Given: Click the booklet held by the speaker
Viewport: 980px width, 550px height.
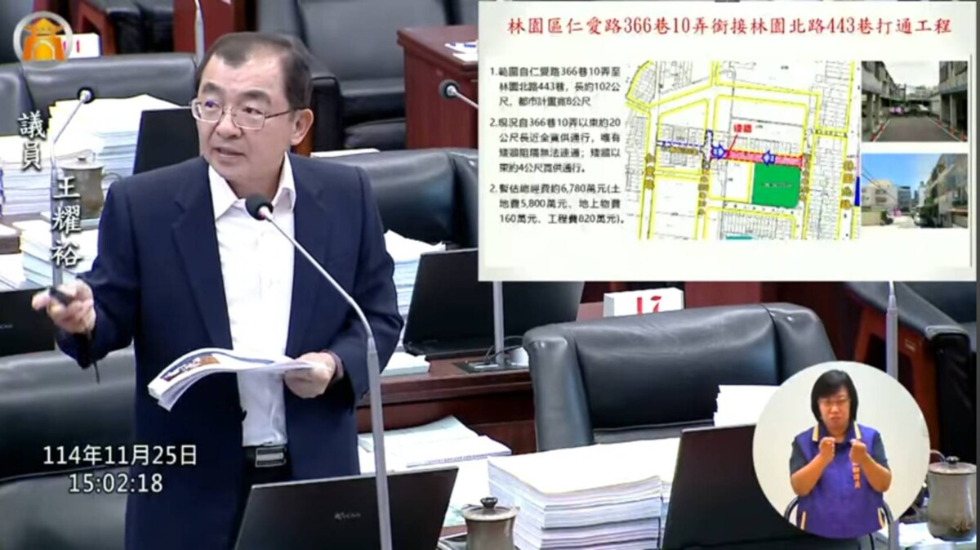Looking at the screenshot, I should point(229,373).
